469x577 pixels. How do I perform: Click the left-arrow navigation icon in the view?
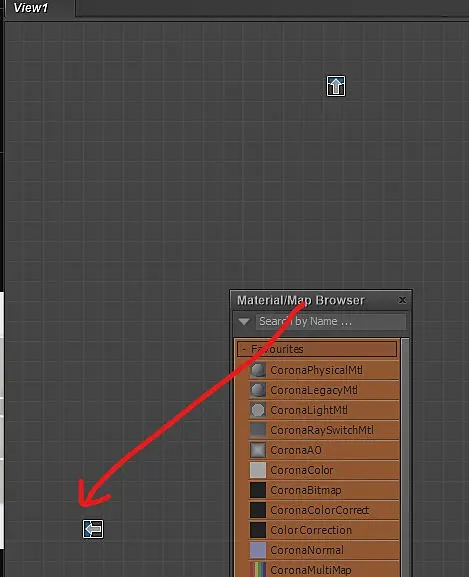(93, 529)
